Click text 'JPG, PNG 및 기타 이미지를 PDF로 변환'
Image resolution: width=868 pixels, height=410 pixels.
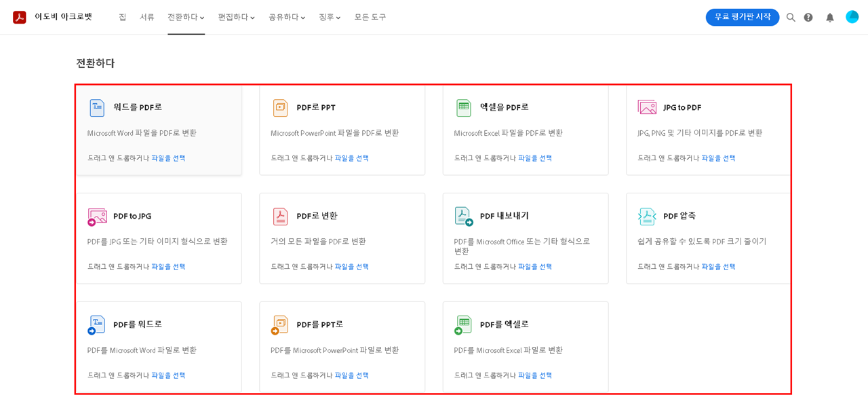pos(700,133)
